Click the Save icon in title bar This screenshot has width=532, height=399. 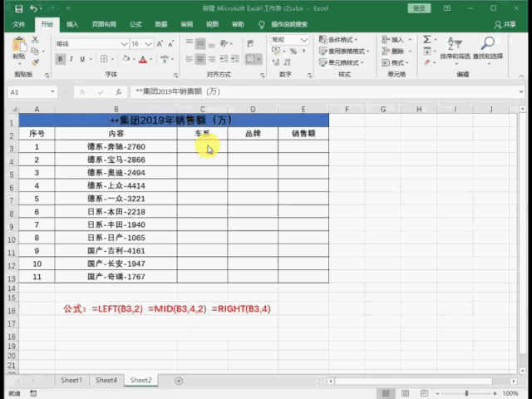tap(18, 9)
